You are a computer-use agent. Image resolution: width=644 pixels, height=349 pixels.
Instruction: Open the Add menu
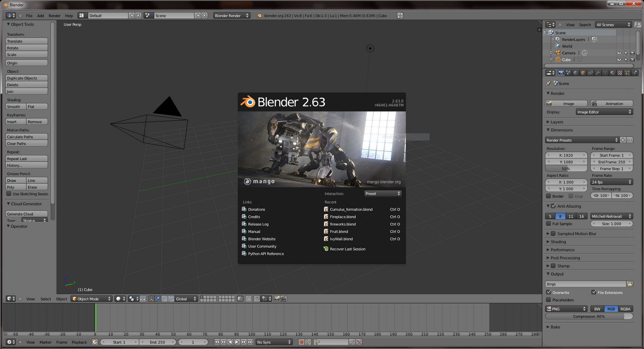tap(40, 16)
